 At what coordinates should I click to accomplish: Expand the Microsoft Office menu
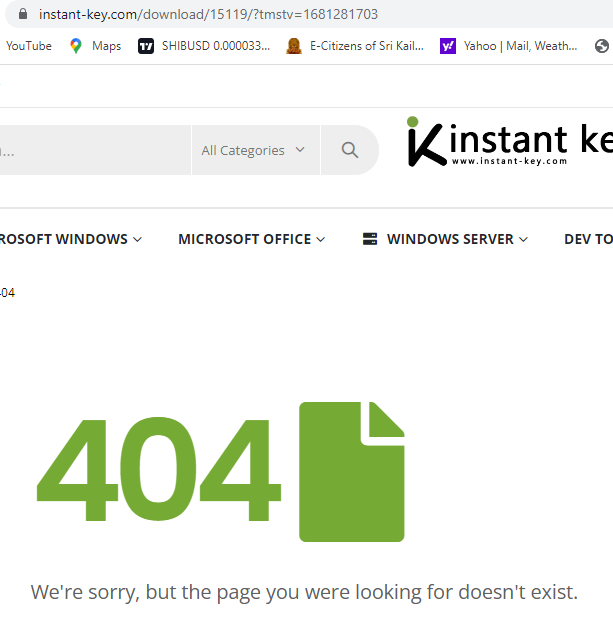click(x=251, y=239)
